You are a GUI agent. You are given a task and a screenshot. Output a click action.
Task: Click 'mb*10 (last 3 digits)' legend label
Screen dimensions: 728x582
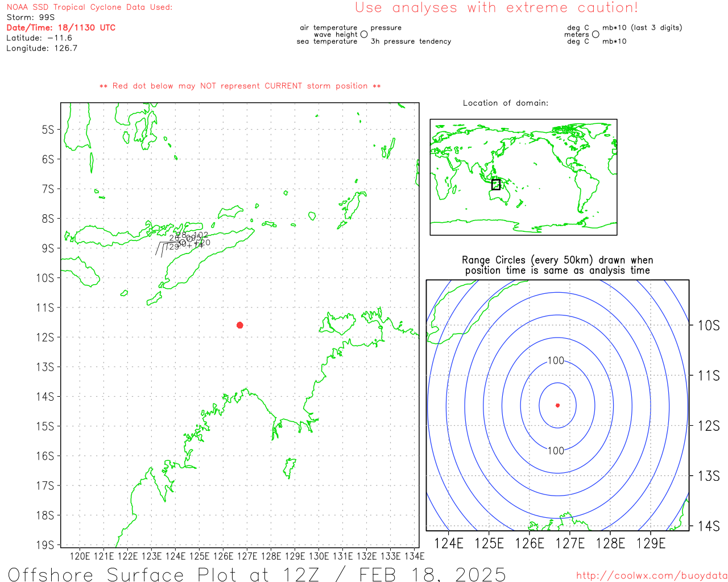coord(642,27)
